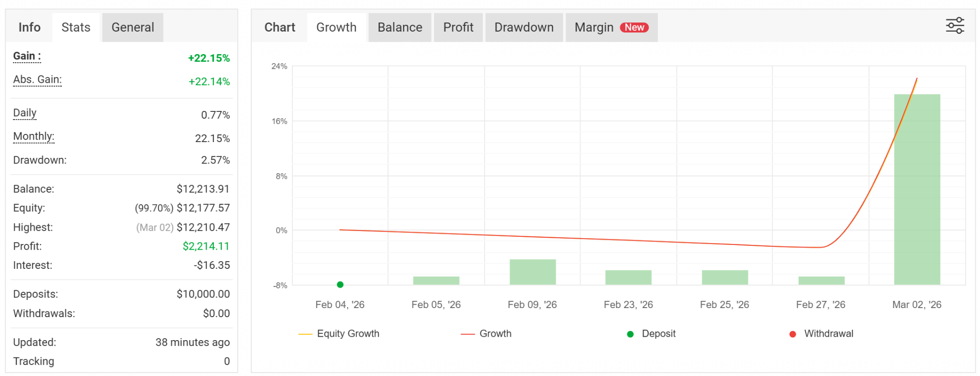Click the Abs. Gain label link
The height and width of the screenshot is (376, 980).
pos(37,80)
